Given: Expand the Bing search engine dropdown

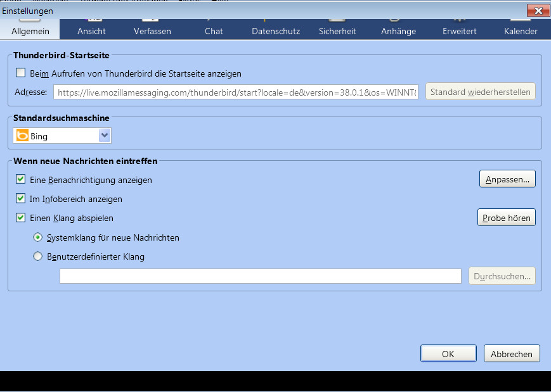Looking at the screenshot, I should [x=62, y=136].
